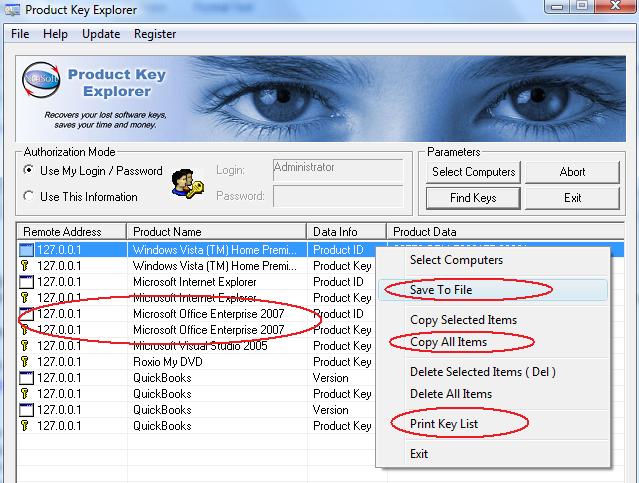Click key icon of Windows Vista Product Key row
Viewport: 639px width, 483px height.
[25, 266]
